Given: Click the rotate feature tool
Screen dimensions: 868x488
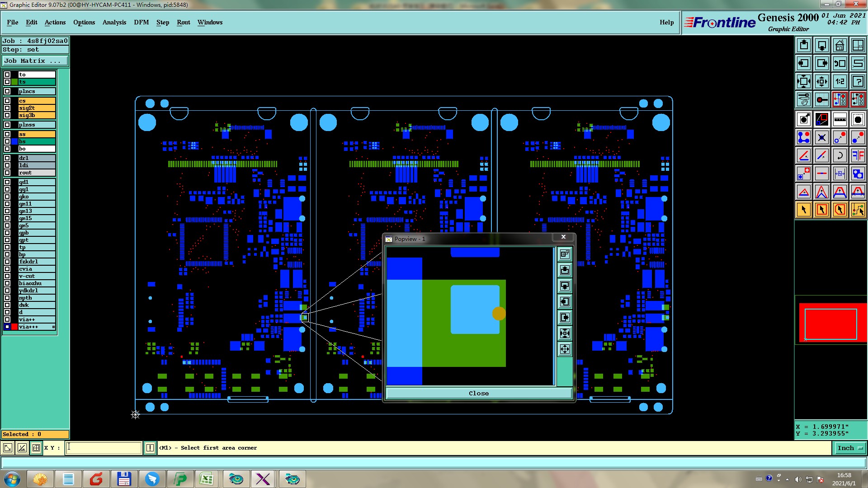Looking at the screenshot, I should pyautogui.click(x=840, y=155).
